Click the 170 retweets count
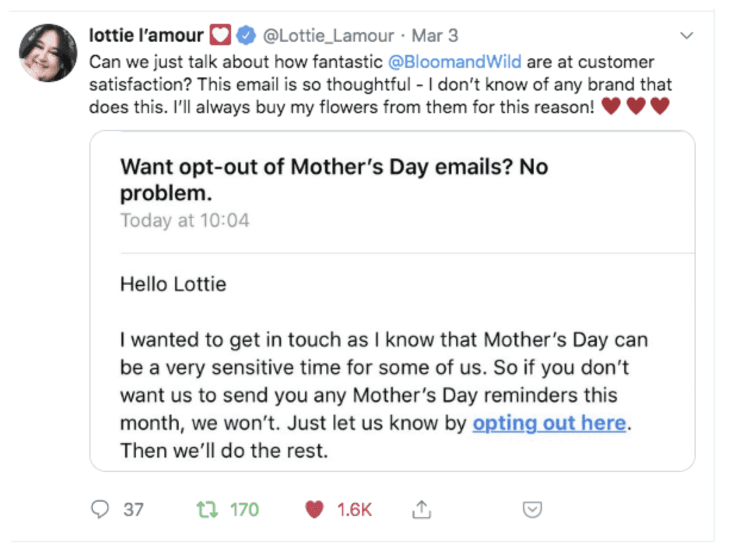735x560 pixels. coord(244,509)
